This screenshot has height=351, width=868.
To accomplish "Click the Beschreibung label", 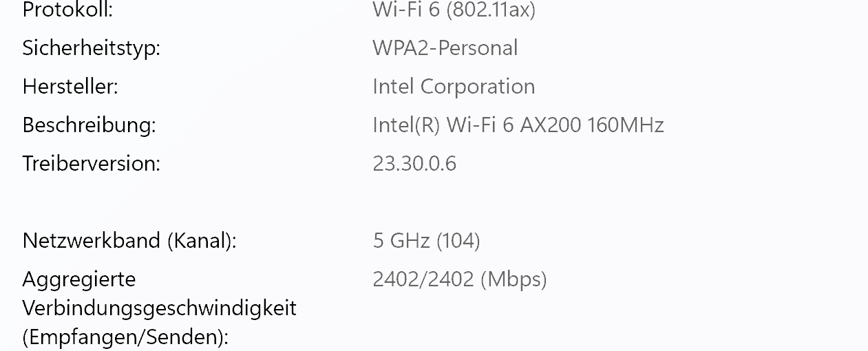I will click(89, 125).
